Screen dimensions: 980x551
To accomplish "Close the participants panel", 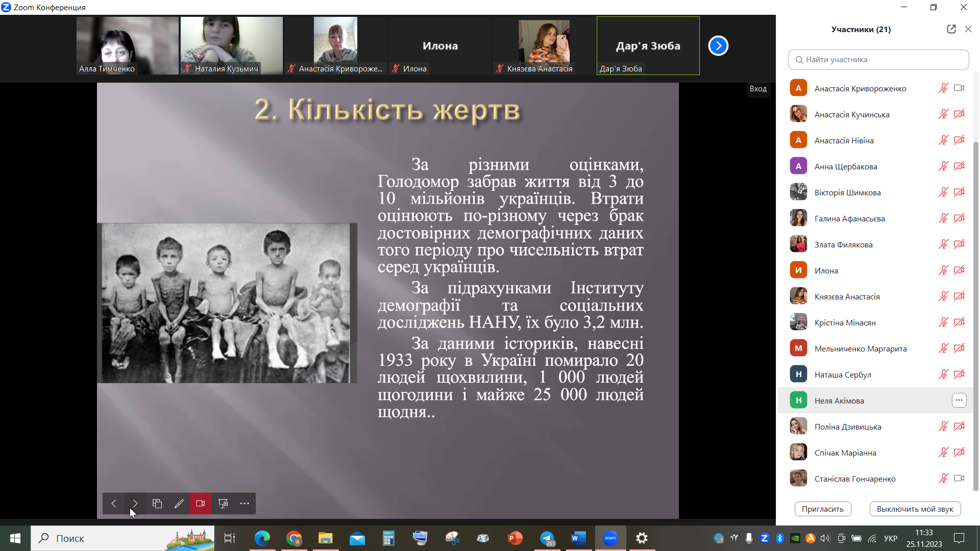I will 968,29.
